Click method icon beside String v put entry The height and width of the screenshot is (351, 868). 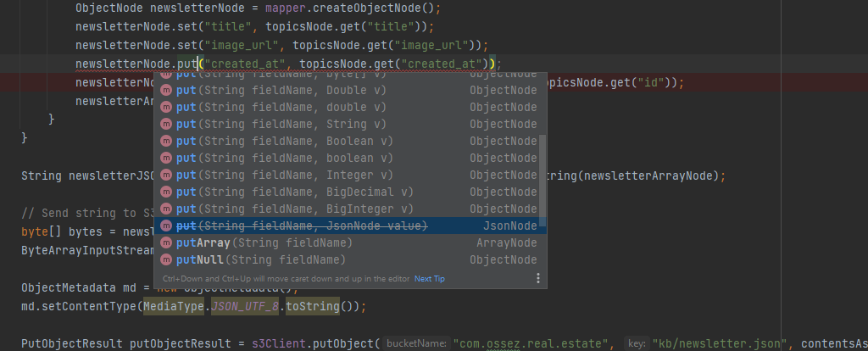[x=166, y=124]
